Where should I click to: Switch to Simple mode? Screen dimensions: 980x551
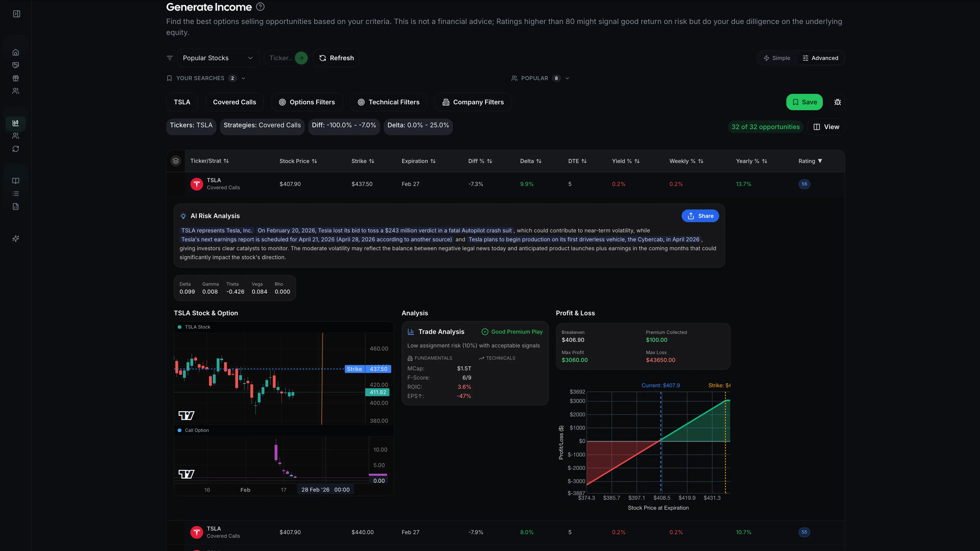point(777,58)
